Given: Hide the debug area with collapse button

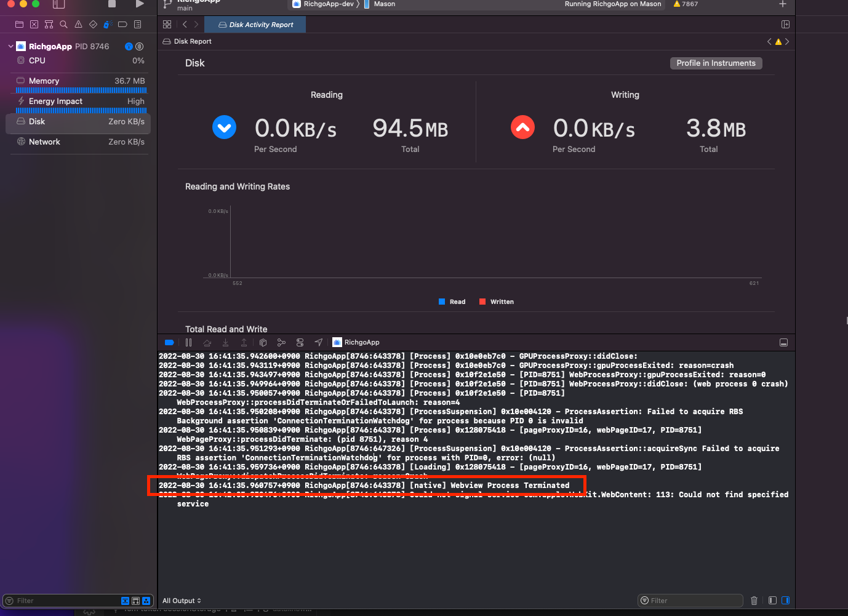Looking at the screenshot, I should (783, 343).
